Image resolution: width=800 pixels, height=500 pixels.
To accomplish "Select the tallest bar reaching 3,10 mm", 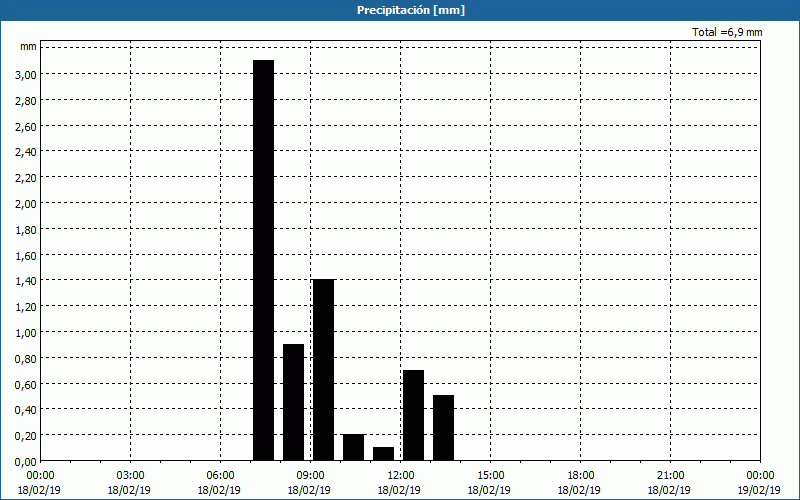I will click(264, 260).
